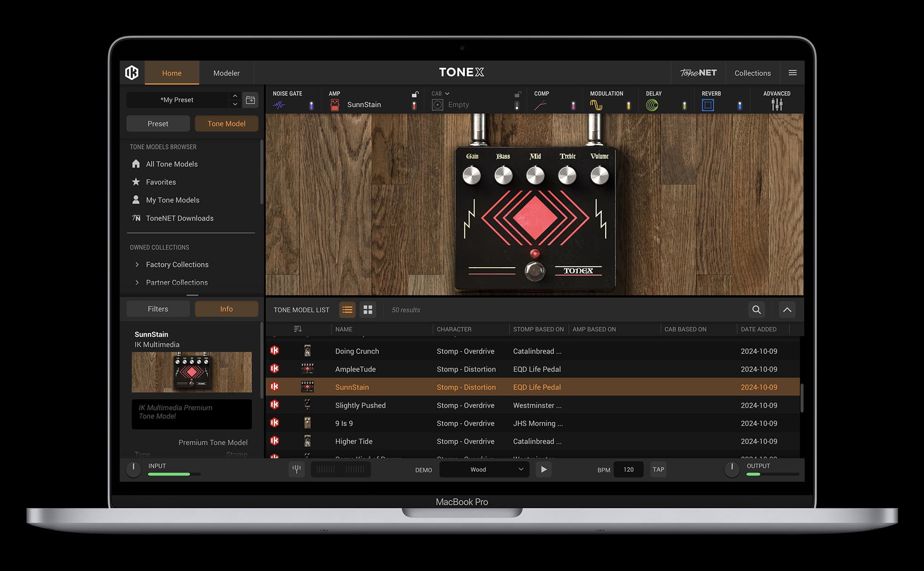
Task: Open the Reverb effect icon
Action: pos(708,104)
